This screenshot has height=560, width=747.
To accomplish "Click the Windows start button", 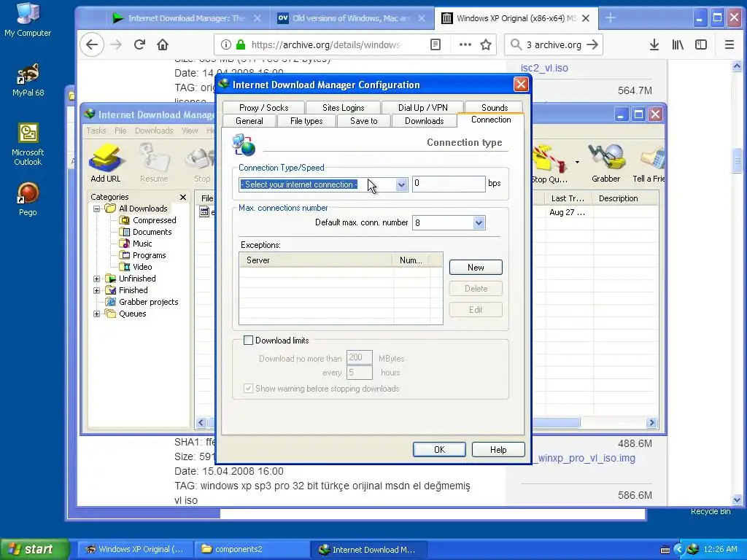I will [x=35, y=549].
